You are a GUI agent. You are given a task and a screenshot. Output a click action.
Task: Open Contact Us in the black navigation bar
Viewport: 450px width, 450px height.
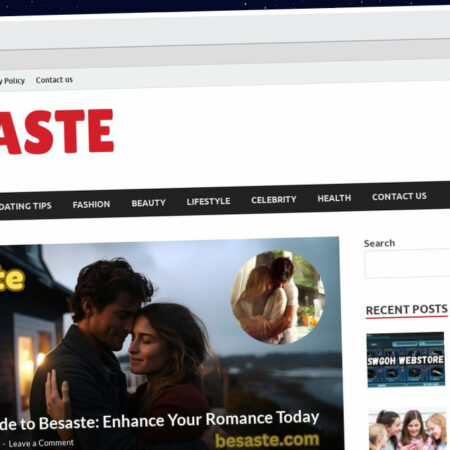tap(399, 196)
